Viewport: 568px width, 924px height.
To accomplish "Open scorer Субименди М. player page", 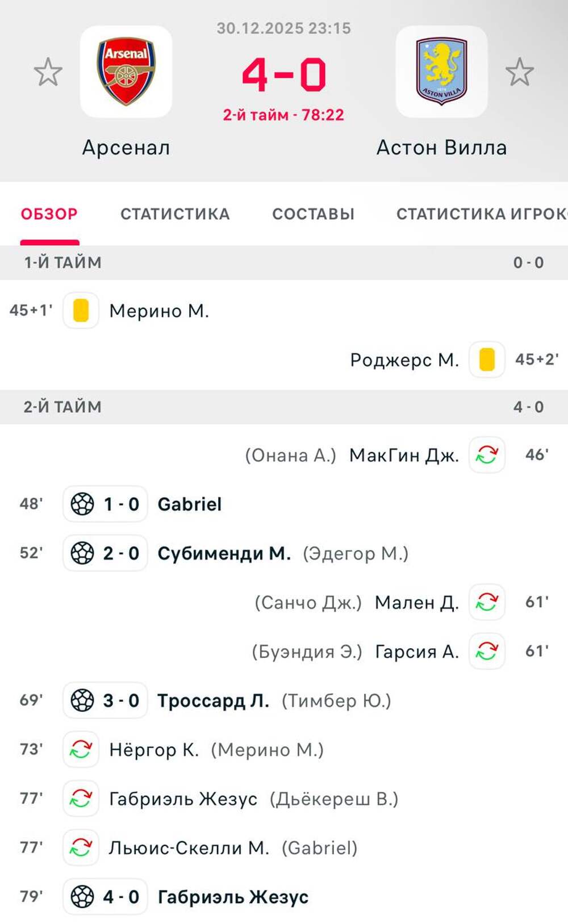I will 224,553.
